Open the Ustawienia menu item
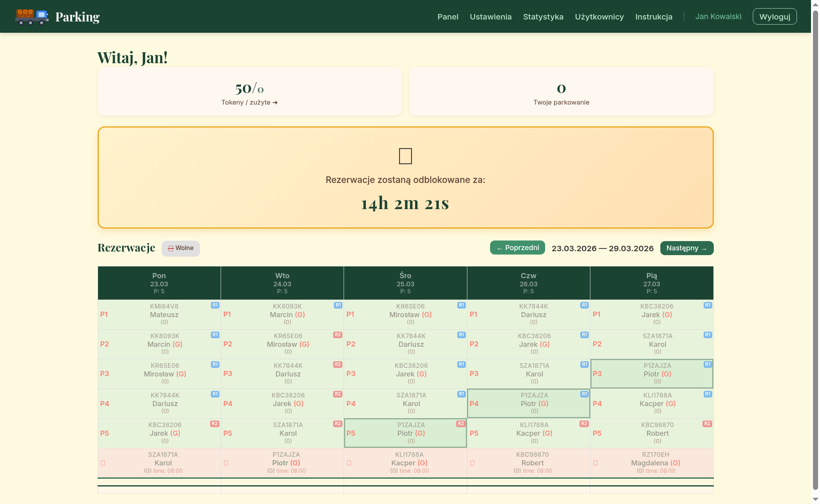 pos(490,17)
